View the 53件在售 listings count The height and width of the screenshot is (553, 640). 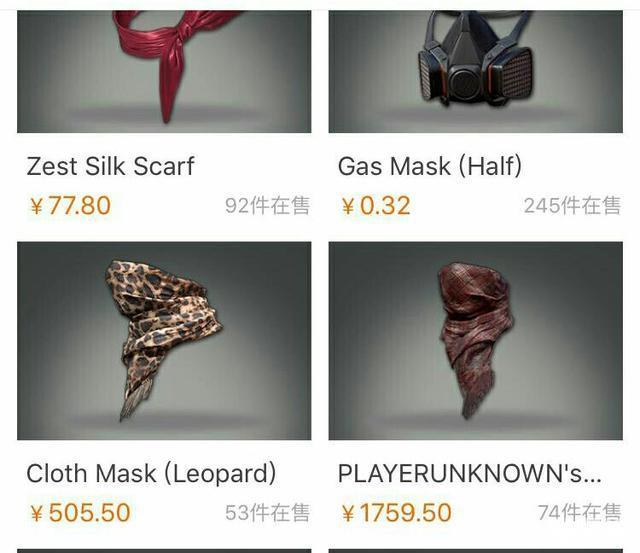pos(267,513)
